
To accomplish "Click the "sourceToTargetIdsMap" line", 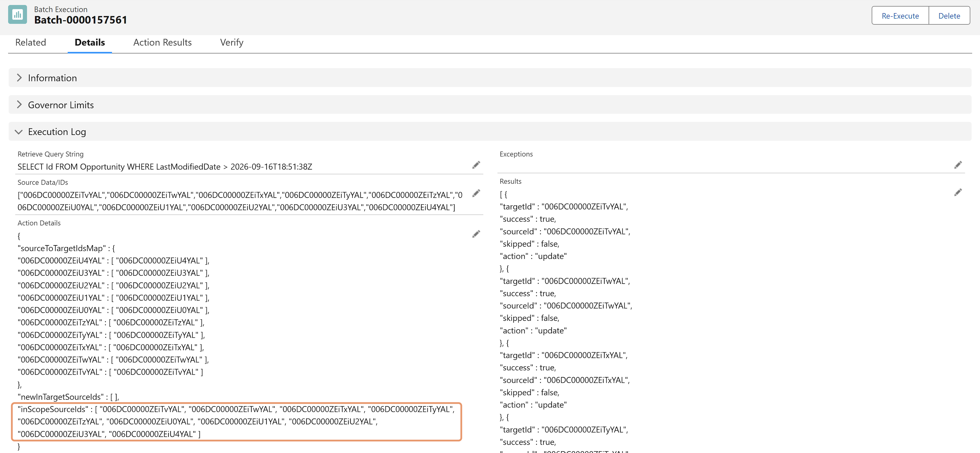I will coord(66,248).
